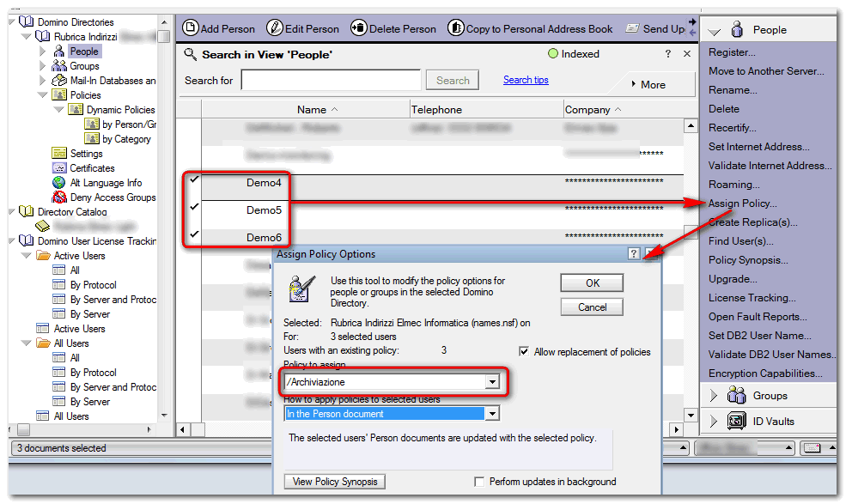Expand the More search options
Screen dimensions: 846x504
(x=648, y=84)
